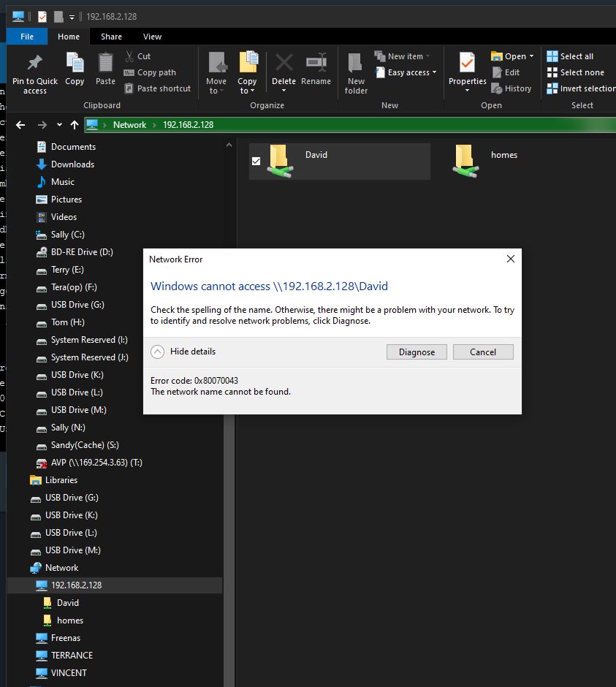Open the Recent locations dropdown arrow

click(59, 125)
